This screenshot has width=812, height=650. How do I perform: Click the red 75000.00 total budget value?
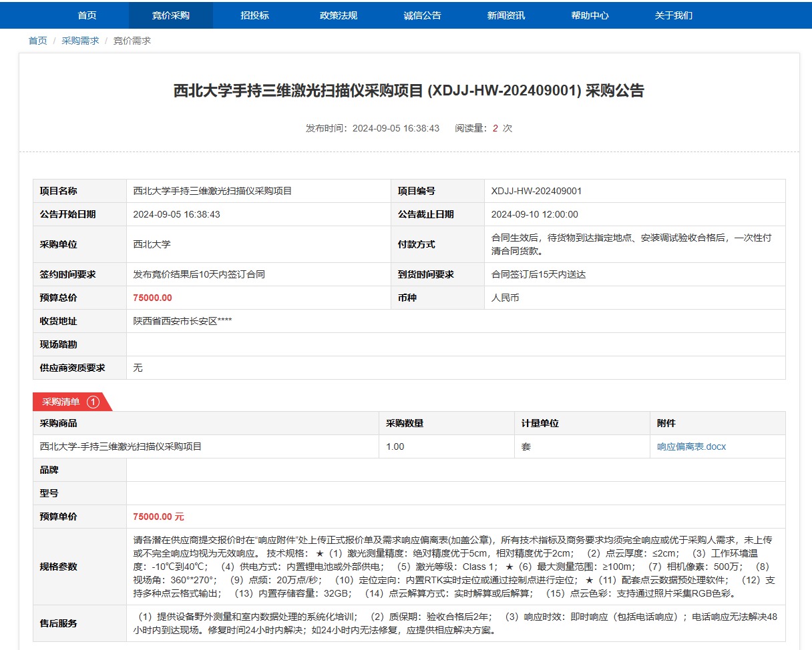(152, 298)
